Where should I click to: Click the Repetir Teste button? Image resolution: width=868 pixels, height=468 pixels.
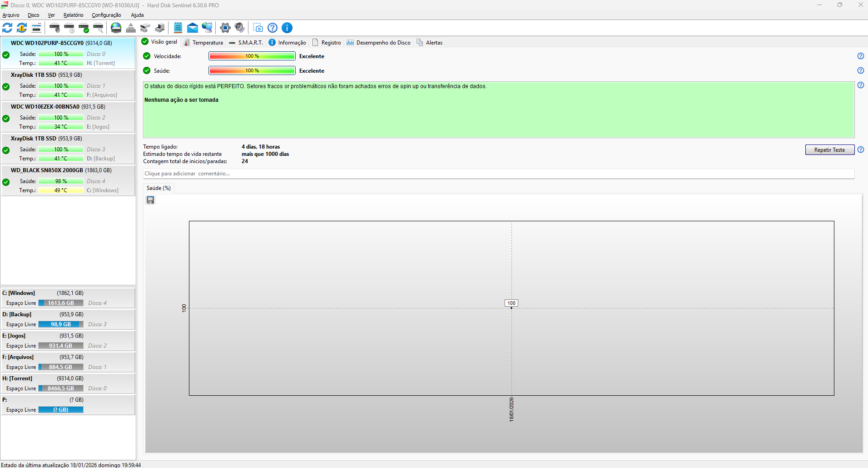[829, 149]
